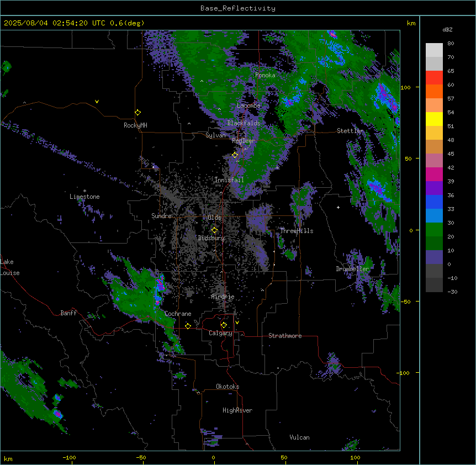This screenshot has height=465, width=476.
Task: Click the Didsbury city label
Action: 211,238
